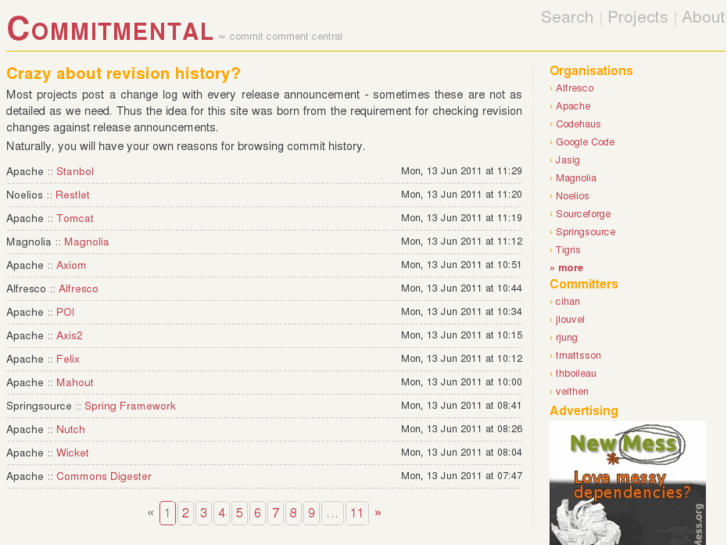The height and width of the screenshot is (545, 727).
Task: Open committer thboileau
Action: click(x=576, y=373)
